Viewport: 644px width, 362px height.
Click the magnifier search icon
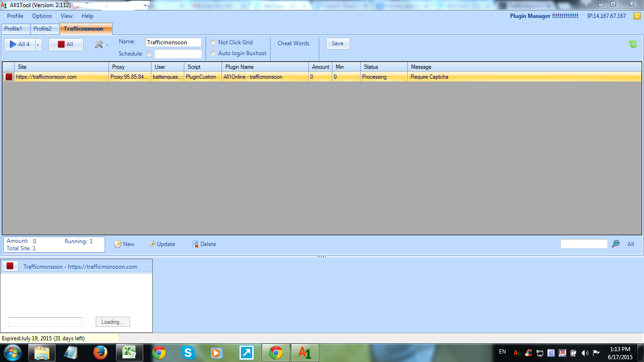(616, 244)
